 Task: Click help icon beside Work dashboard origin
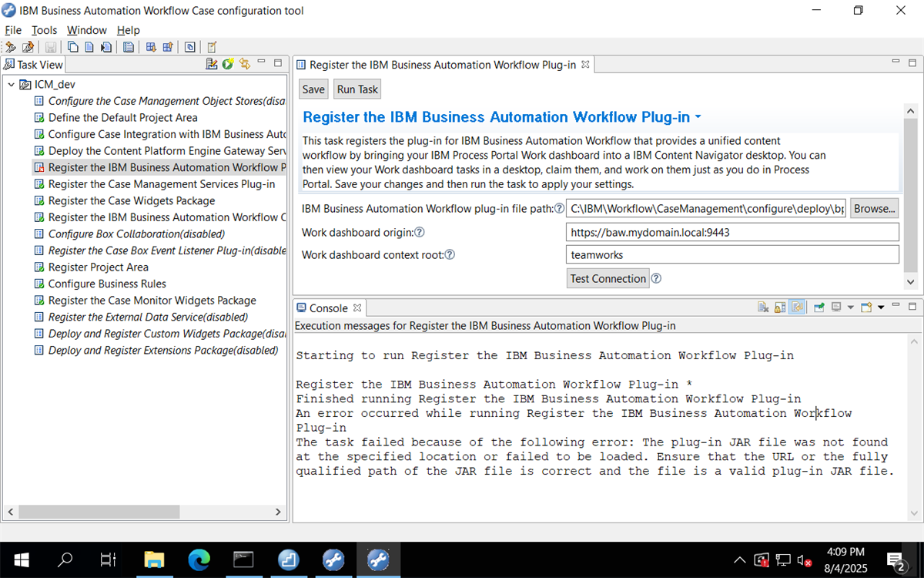[420, 232]
